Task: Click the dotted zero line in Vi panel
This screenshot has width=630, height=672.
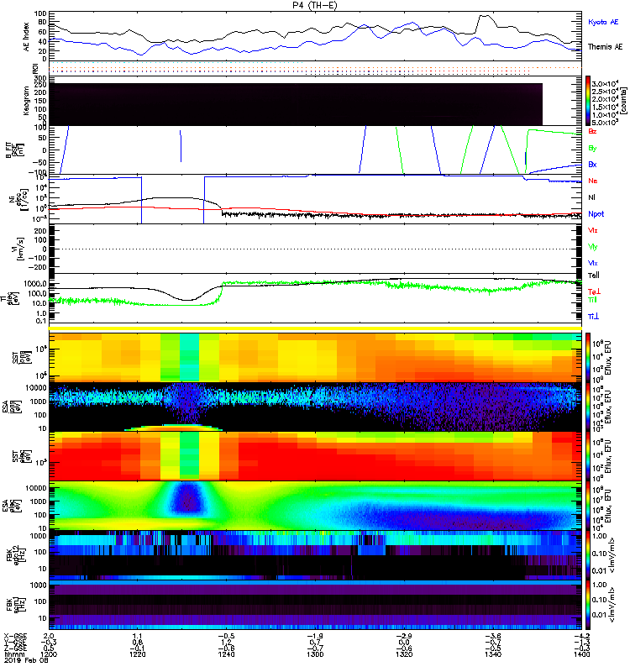Action: pos(315,249)
